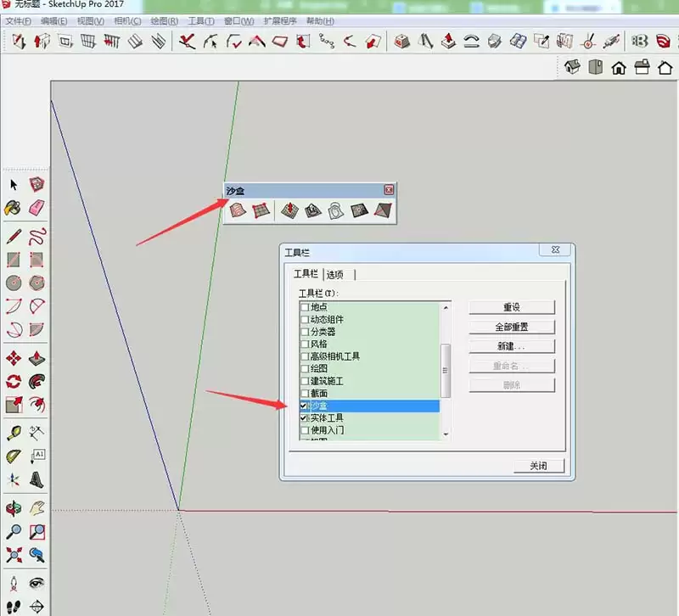Check the 地点 toolbar option
679x616 pixels.
pos(306,307)
